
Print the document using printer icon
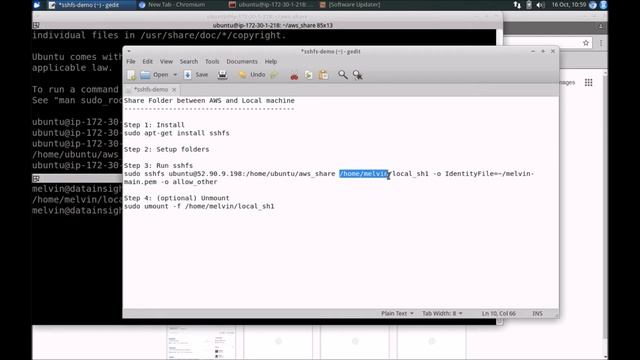pyautogui.click(x=222, y=75)
